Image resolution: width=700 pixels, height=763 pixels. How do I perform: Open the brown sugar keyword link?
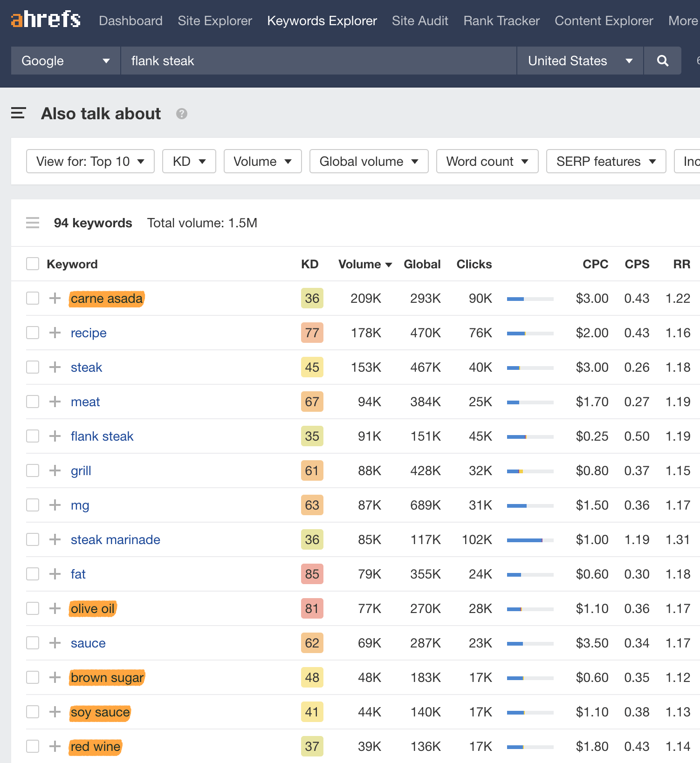(107, 677)
